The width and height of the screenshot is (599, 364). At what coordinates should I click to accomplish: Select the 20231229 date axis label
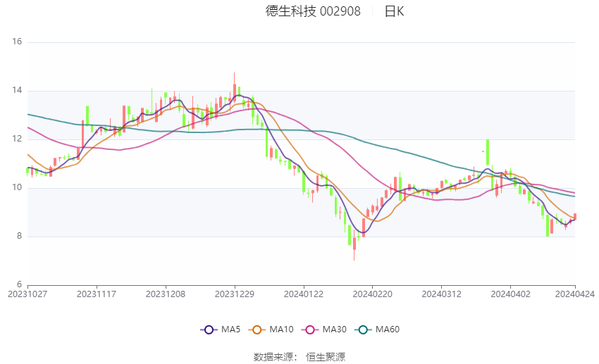click(235, 294)
